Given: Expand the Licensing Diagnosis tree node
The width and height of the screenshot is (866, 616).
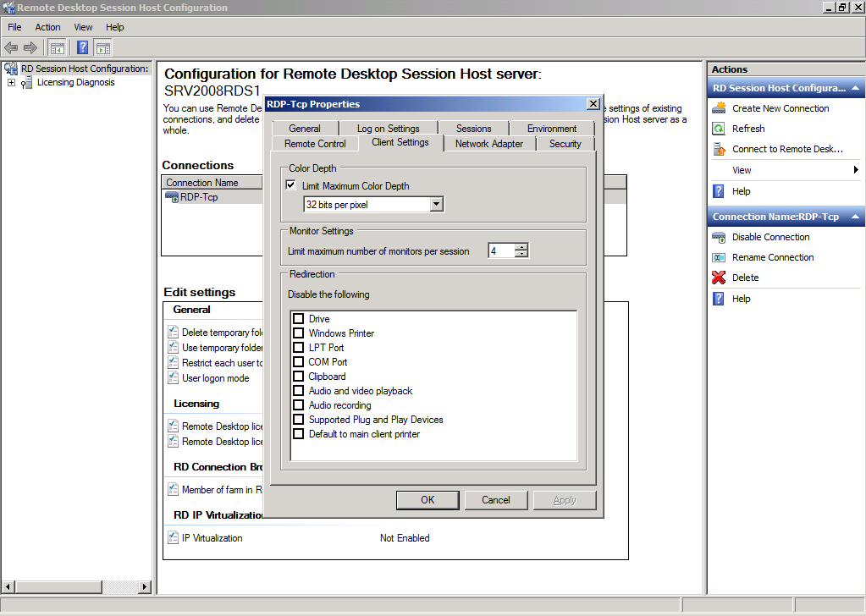Looking at the screenshot, I should (11, 83).
